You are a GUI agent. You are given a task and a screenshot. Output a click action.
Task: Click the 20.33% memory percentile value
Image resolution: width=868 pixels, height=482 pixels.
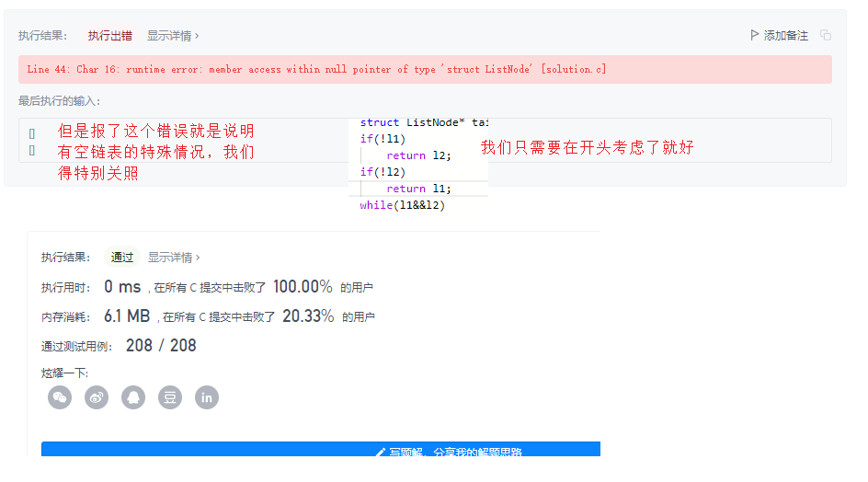(x=308, y=316)
